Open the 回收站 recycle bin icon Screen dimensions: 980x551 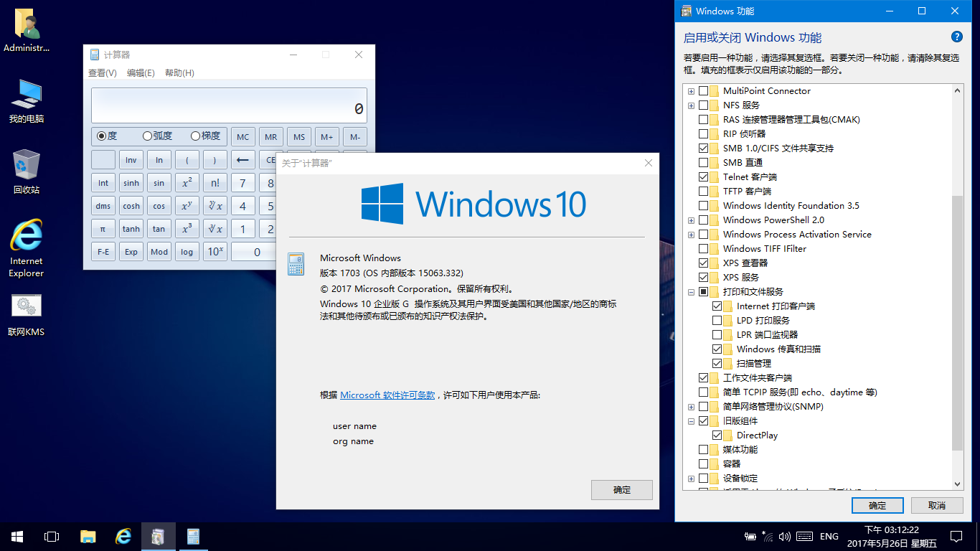click(x=27, y=172)
